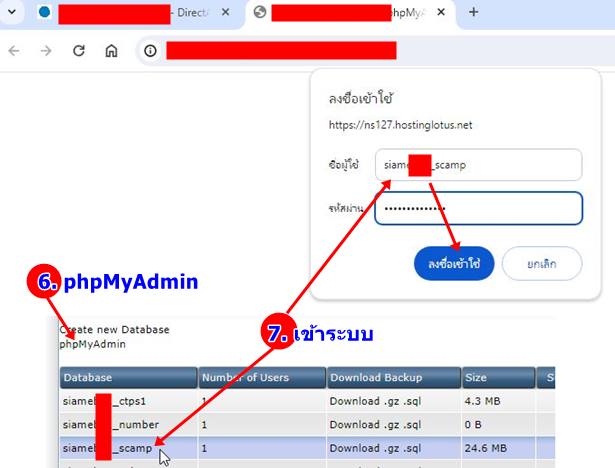The height and width of the screenshot is (468, 615).
Task: Open the tab search chevron button
Action: coord(12,12)
